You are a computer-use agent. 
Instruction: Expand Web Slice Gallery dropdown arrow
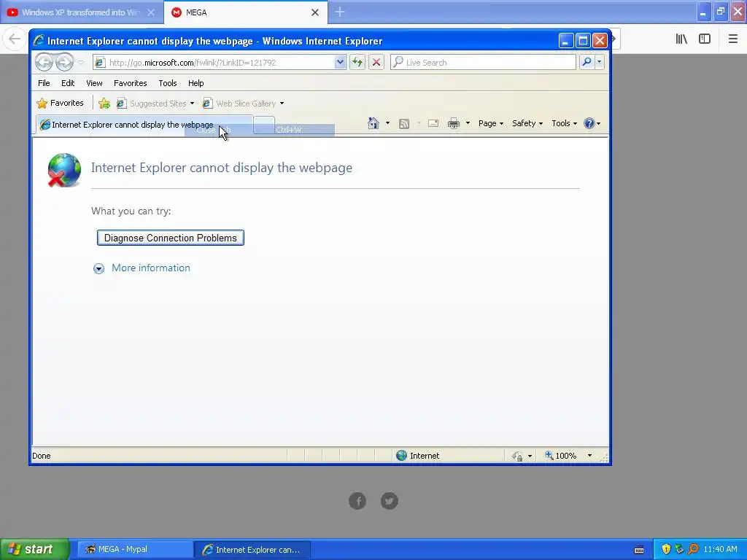(282, 104)
